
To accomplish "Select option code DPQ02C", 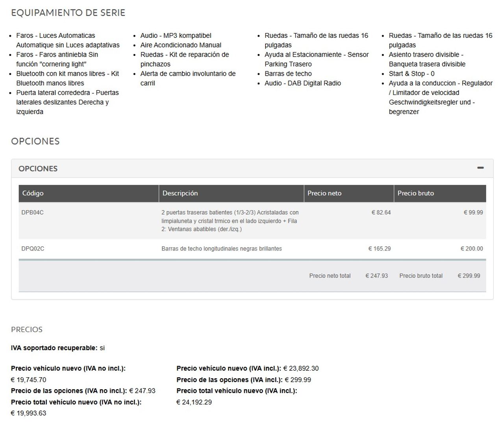I will tap(33, 249).
